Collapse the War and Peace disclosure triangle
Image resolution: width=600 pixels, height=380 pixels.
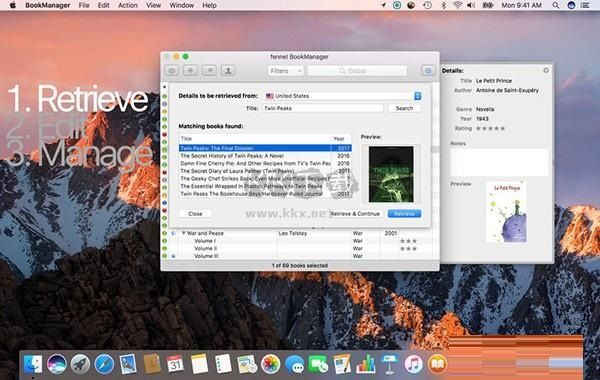tap(183, 233)
